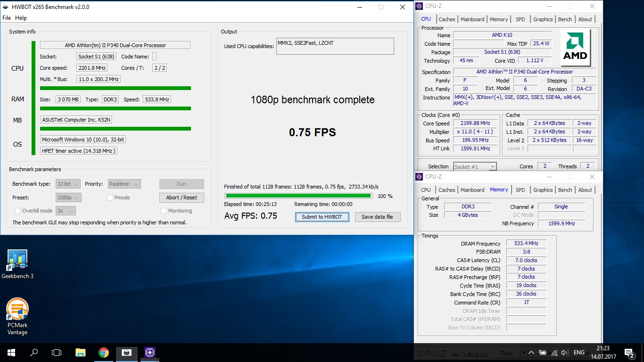The width and height of the screenshot is (644, 362).
Task: Click the Max TDP 25.4 W value
Action: click(541, 43)
